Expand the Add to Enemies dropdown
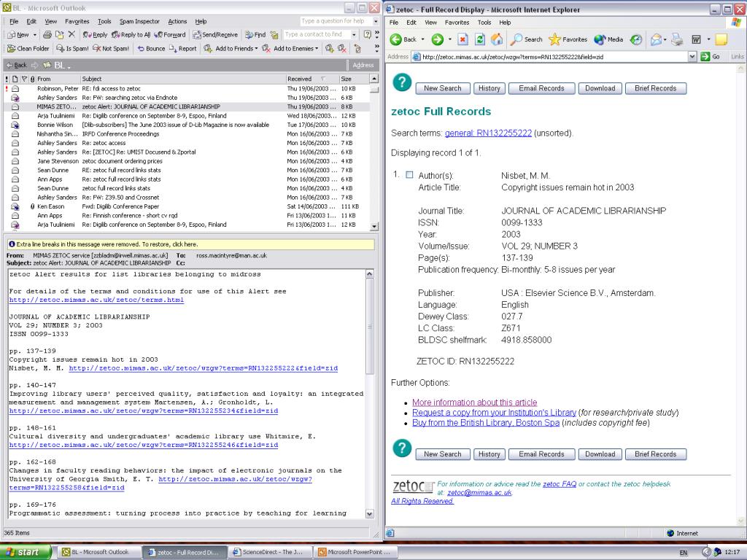Viewport: 747px width, 560px height. point(317,49)
